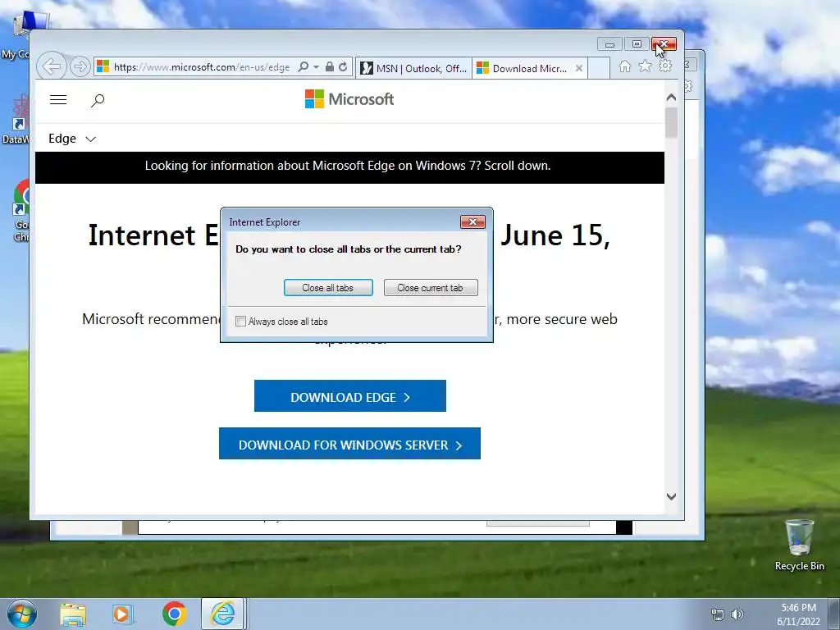Screen dimensions: 840x630
Task: Click the Back navigation arrow in Internet Explorer
Action: pyautogui.click(x=52, y=67)
